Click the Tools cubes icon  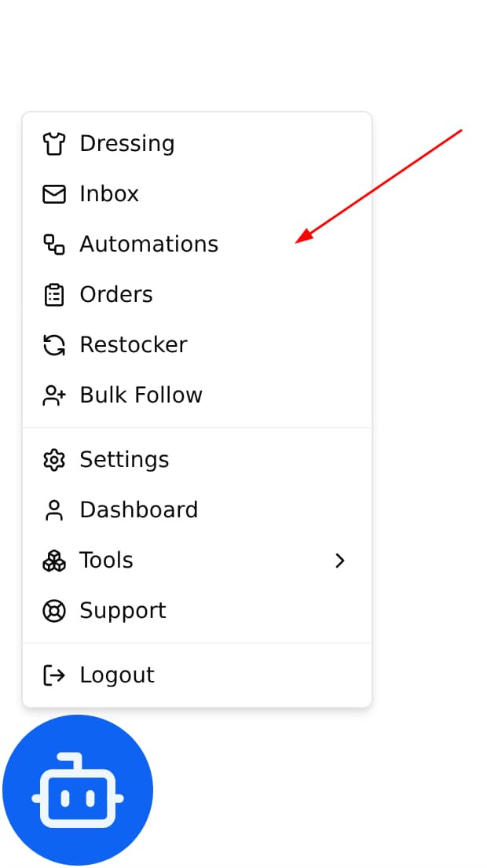coord(53,561)
